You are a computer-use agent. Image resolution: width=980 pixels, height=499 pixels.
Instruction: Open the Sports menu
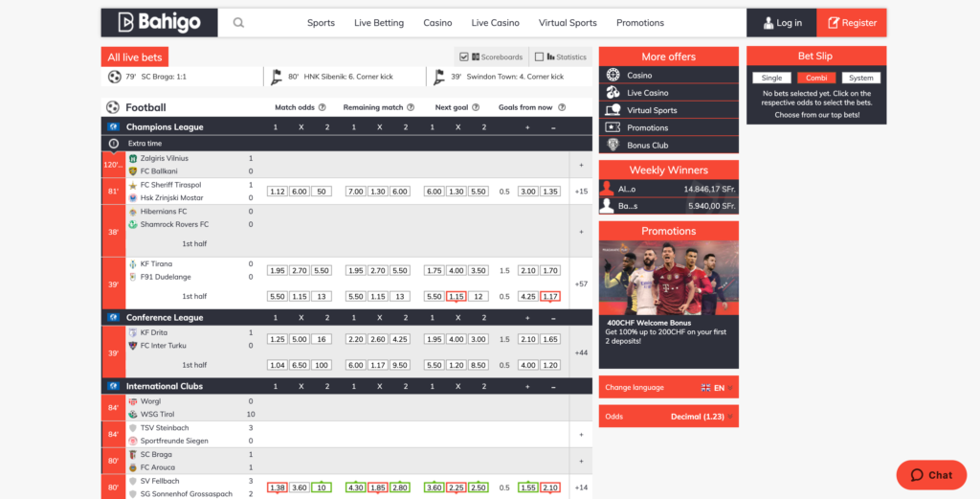pyautogui.click(x=321, y=23)
